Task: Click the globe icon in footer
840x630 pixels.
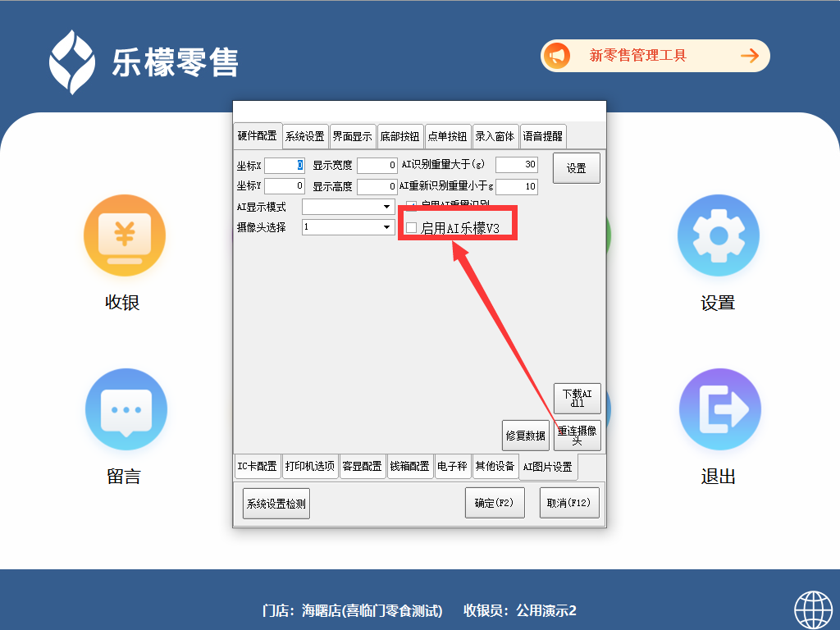Action: coord(813,609)
